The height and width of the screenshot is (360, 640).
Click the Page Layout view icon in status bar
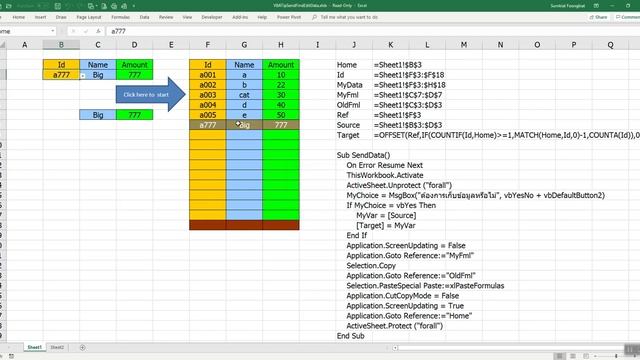click(573, 356)
